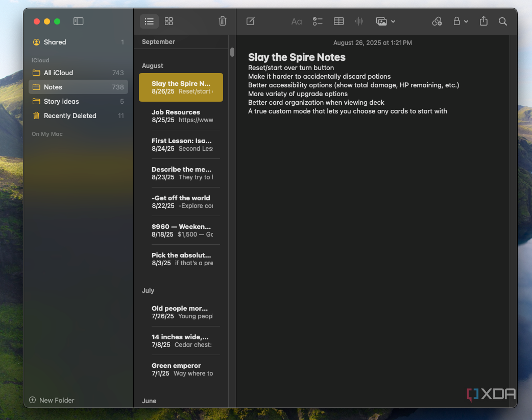Image resolution: width=532 pixels, height=420 pixels.
Task: Select the All iCloud folder
Action: pyautogui.click(x=79, y=73)
